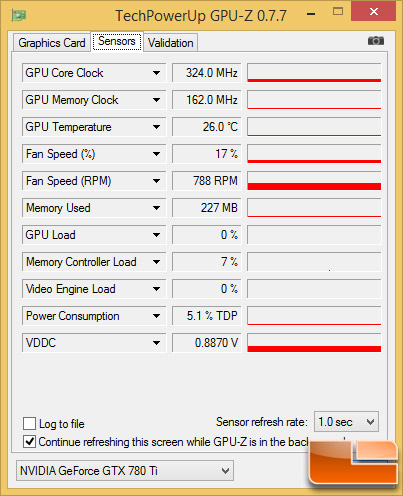Maximize the GPU-Z window
This screenshot has height=496, width=403.
(x=338, y=12)
